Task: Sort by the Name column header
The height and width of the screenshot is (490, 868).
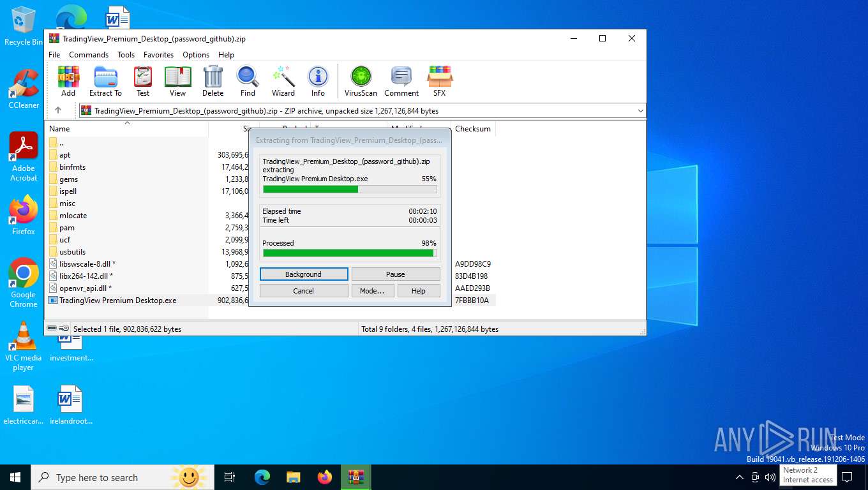Action: coord(126,128)
